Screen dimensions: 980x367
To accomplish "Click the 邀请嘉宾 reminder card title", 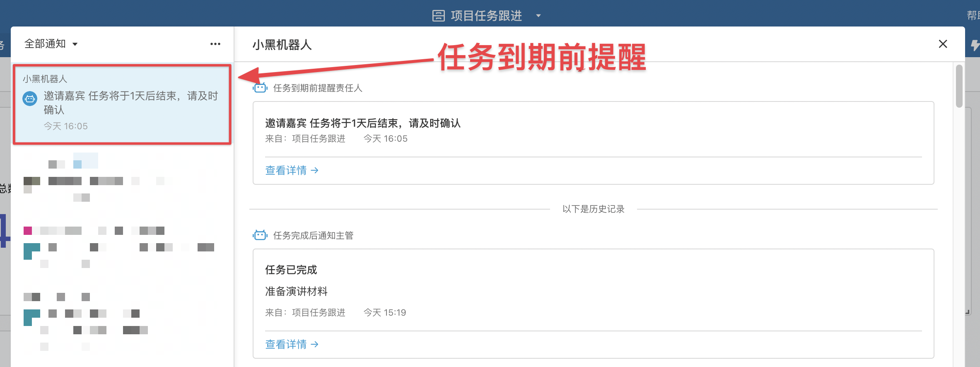I will [363, 123].
